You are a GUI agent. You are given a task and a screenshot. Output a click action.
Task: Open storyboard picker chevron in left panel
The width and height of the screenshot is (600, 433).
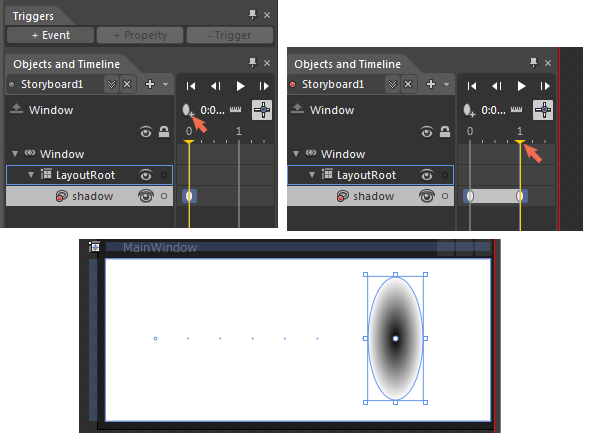click(111, 84)
